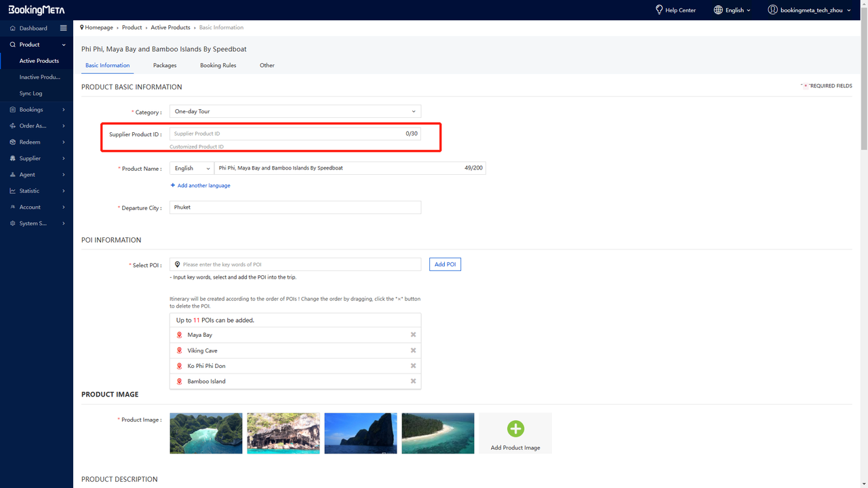This screenshot has height=488, width=868.
Task: Open the product name language dropdown
Action: point(192,168)
